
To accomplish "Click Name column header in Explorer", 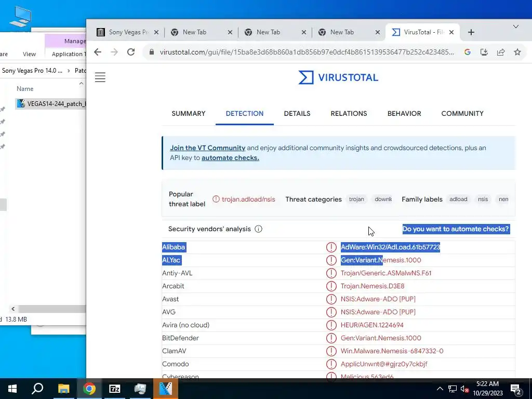I will [25, 89].
